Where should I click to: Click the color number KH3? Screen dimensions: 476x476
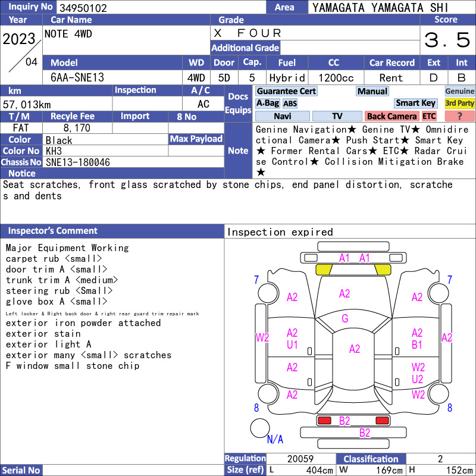pos(54,151)
